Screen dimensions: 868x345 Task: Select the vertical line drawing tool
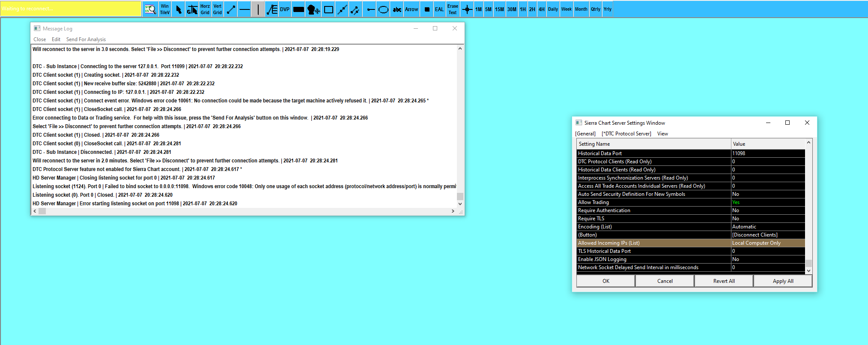coord(258,9)
